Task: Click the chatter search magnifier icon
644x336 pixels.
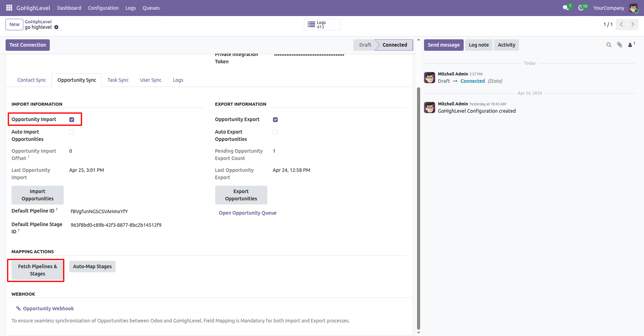Action: 609,45
